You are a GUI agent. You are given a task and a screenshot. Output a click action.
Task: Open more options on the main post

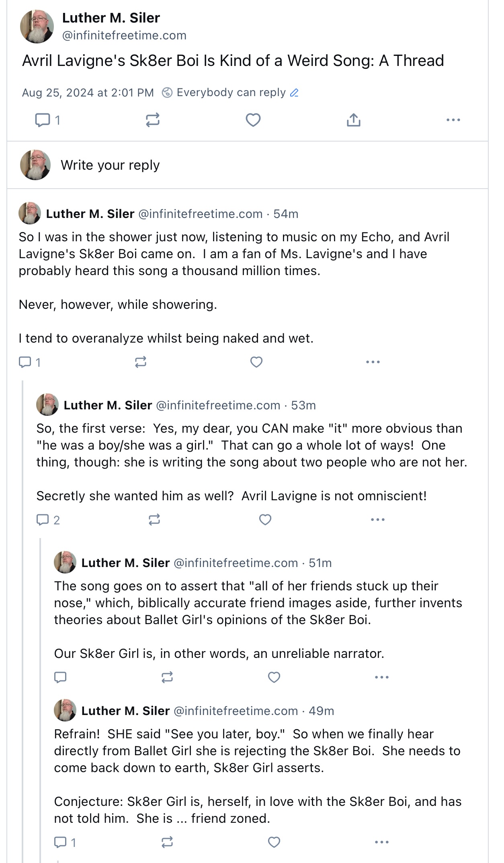click(453, 120)
